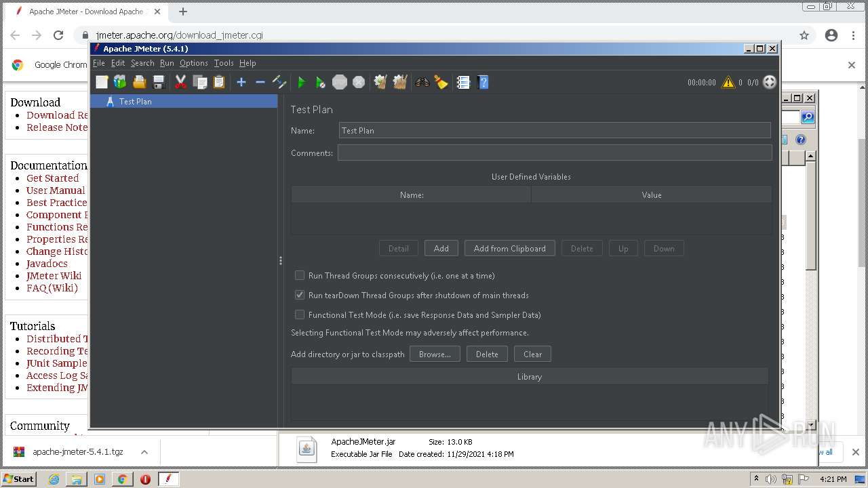This screenshot has width=868, height=488.
Task: Open the Edit menu
Action: pos(118,63)
